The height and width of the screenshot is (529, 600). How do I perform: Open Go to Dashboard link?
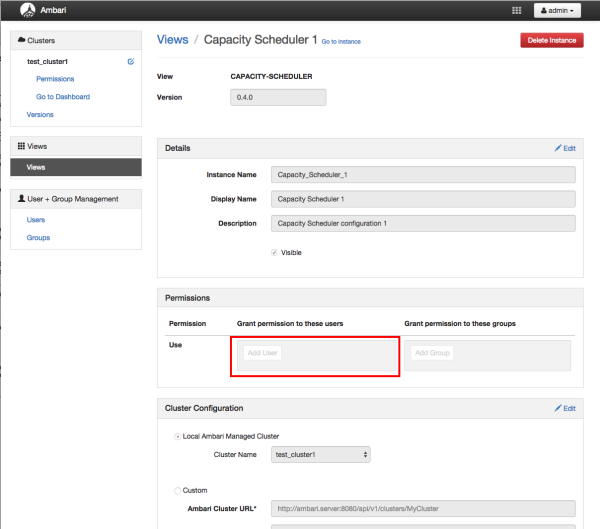tap(63, 96)
